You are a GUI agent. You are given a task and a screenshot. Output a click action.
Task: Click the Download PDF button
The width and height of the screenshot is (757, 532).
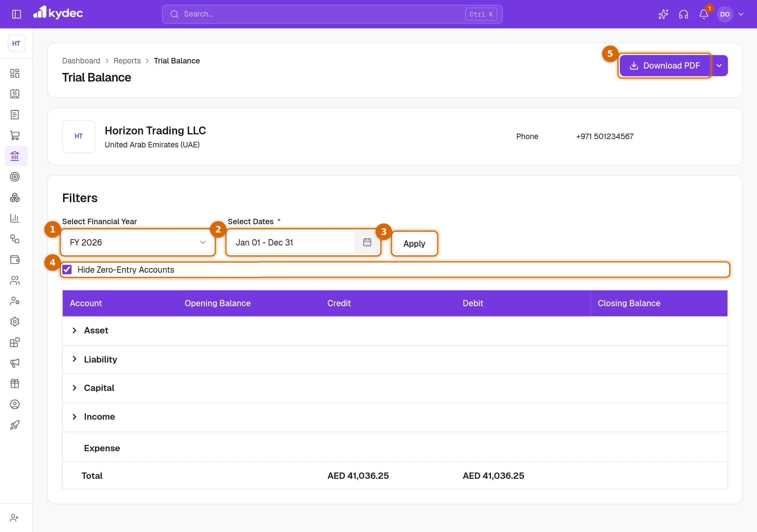click(665, 66)
